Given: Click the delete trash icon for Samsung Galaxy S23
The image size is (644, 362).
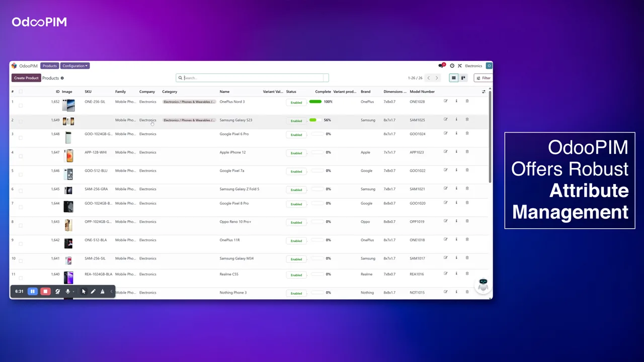Looking at the screenshot, I should 467,120.
